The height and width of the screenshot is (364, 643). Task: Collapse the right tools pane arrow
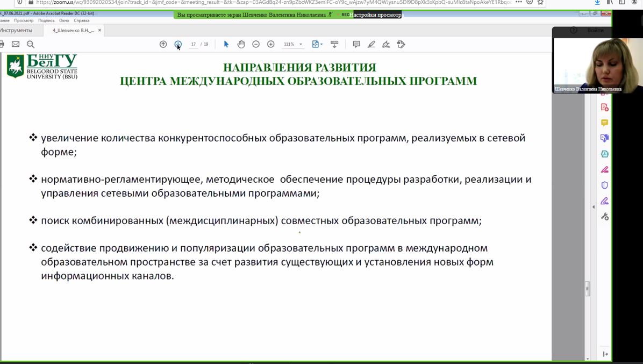[594, 207]
